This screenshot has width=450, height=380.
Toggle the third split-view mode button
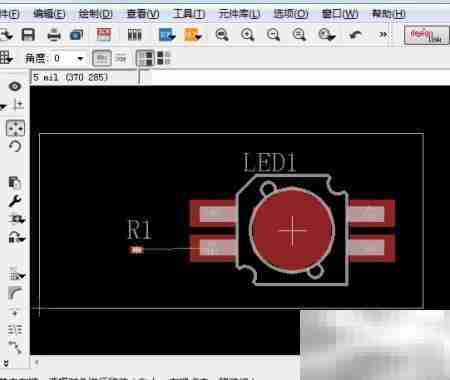145,58
